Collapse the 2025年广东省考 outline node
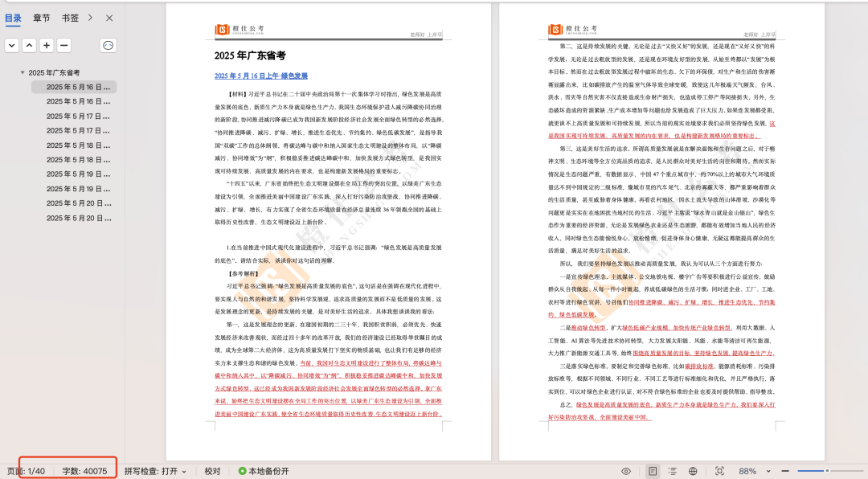868x479 pixels. [23, 72]
